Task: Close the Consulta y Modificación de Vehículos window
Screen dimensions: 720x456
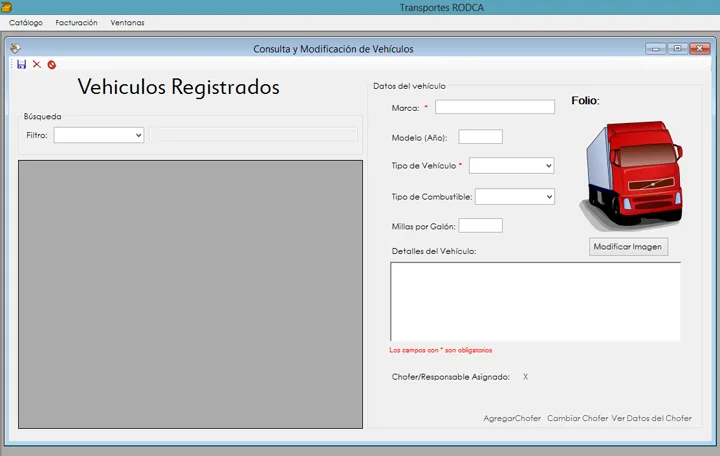Action: pyautogui.click(x=699, y=48)
